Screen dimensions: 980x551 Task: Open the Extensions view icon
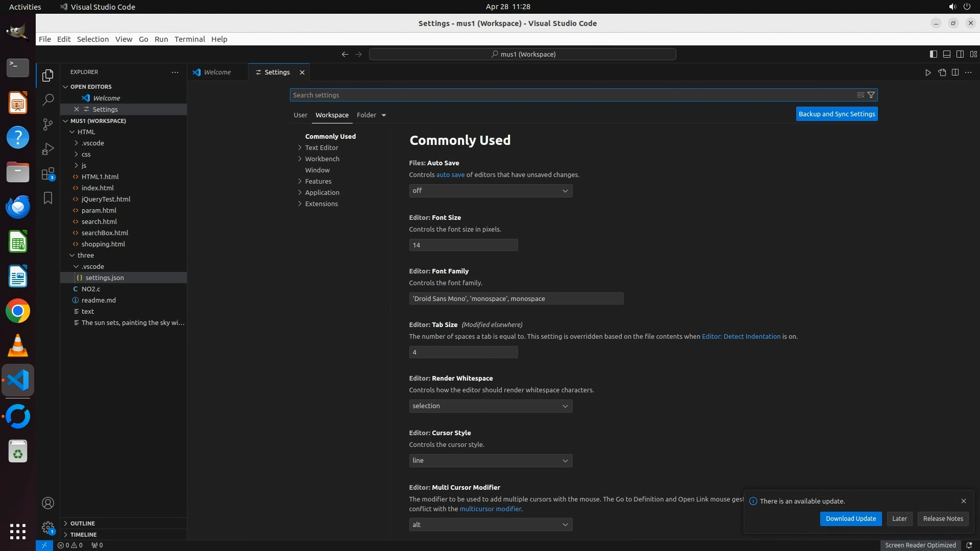tap(47, 173)
